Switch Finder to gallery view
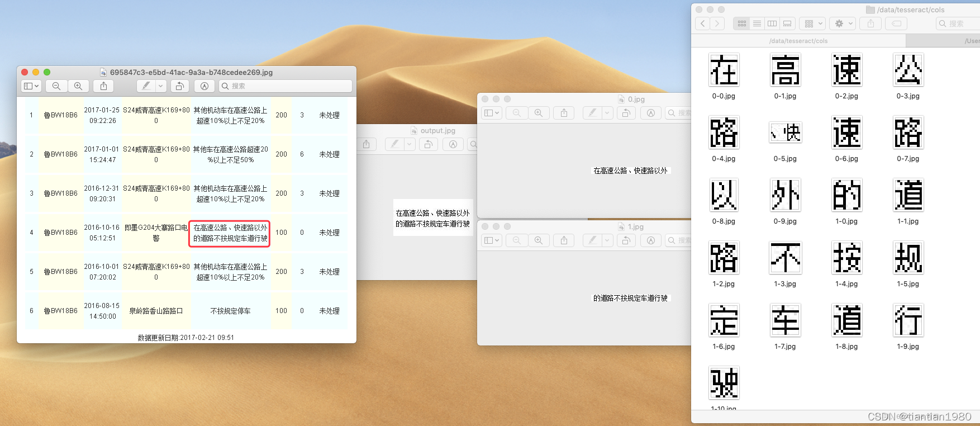The image size is (980, 426). point(787,23)
